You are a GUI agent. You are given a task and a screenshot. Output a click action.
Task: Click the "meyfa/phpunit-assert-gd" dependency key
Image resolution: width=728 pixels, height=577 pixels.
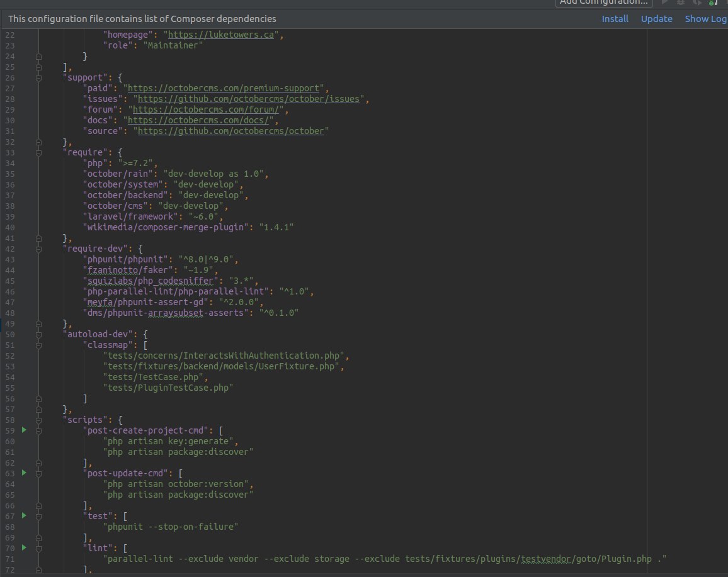click(145, 302)
